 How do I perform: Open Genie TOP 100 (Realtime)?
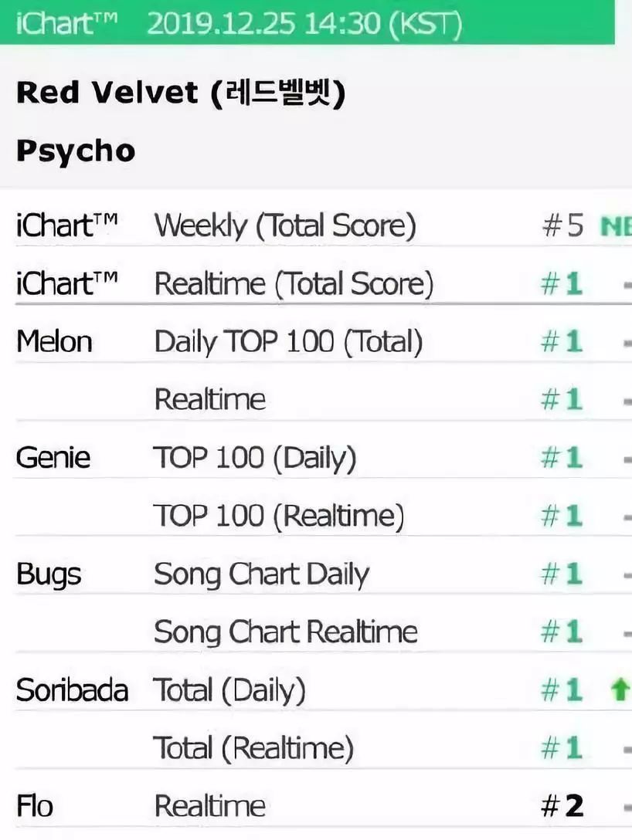(279, 516)
